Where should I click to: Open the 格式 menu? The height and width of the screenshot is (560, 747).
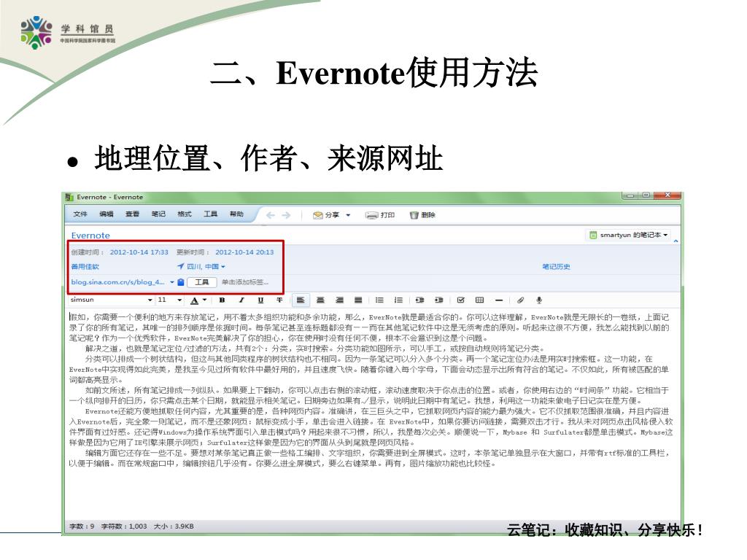coord(185,214)
